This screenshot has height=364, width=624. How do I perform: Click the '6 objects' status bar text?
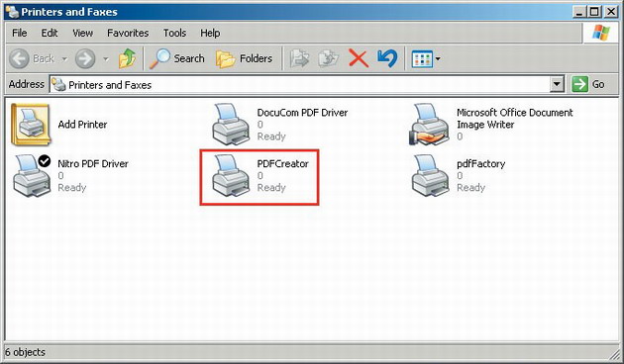point(25,352)
